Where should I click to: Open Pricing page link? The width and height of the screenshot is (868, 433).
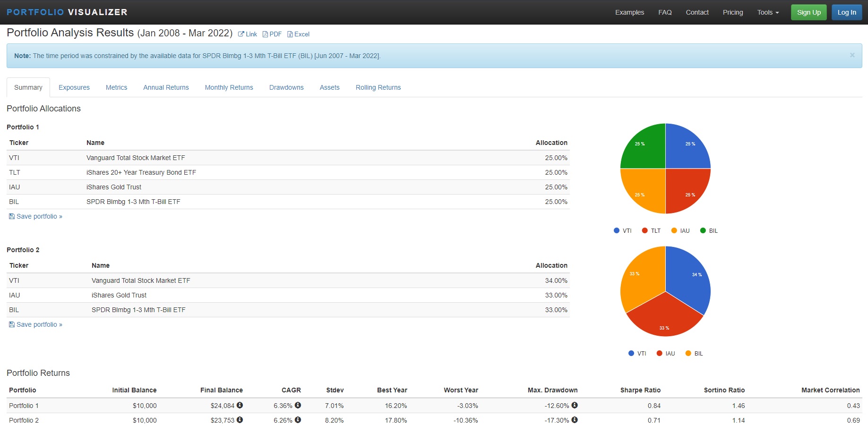coord(733,12)
